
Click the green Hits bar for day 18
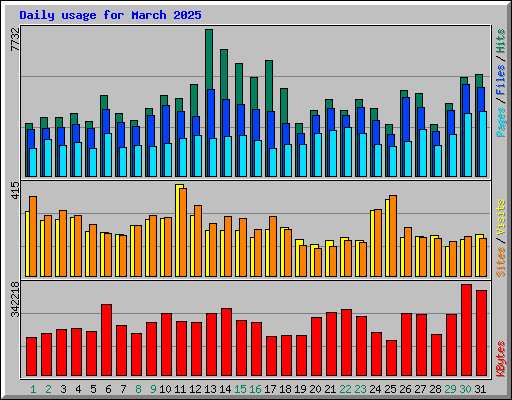pyautogui.click(x=284, y=106)
